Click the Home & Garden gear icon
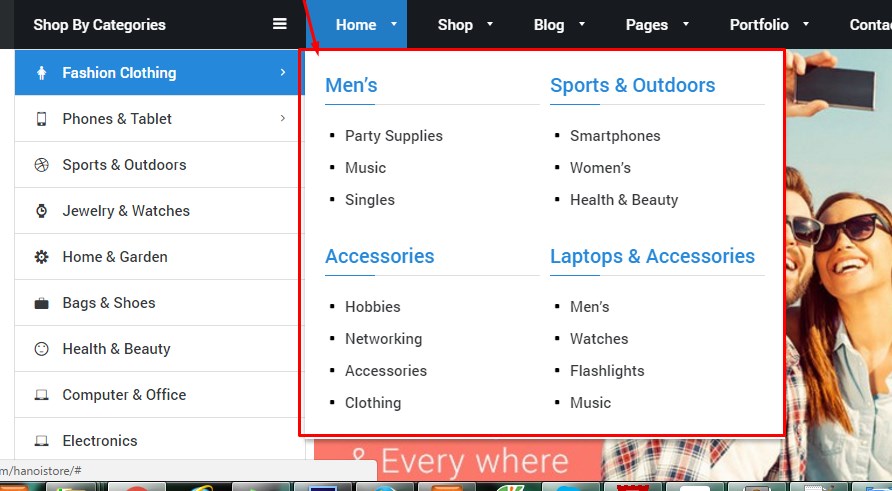This screenshot has height=491, width=892. pos(41,257)
